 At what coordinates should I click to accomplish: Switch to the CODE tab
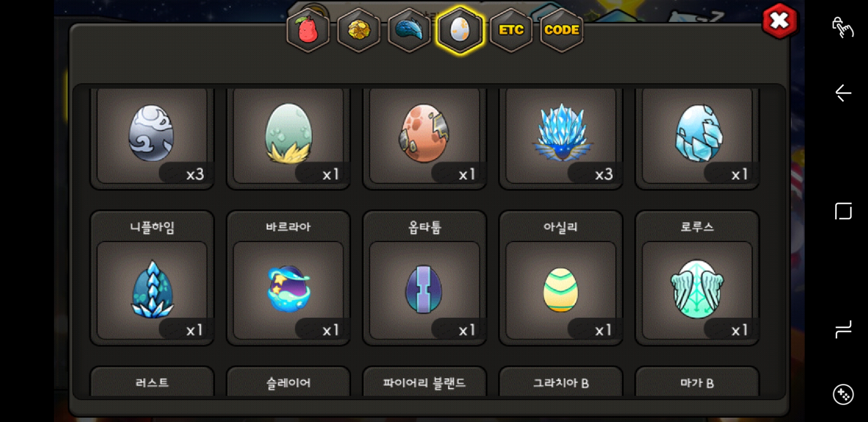point(561,30)
